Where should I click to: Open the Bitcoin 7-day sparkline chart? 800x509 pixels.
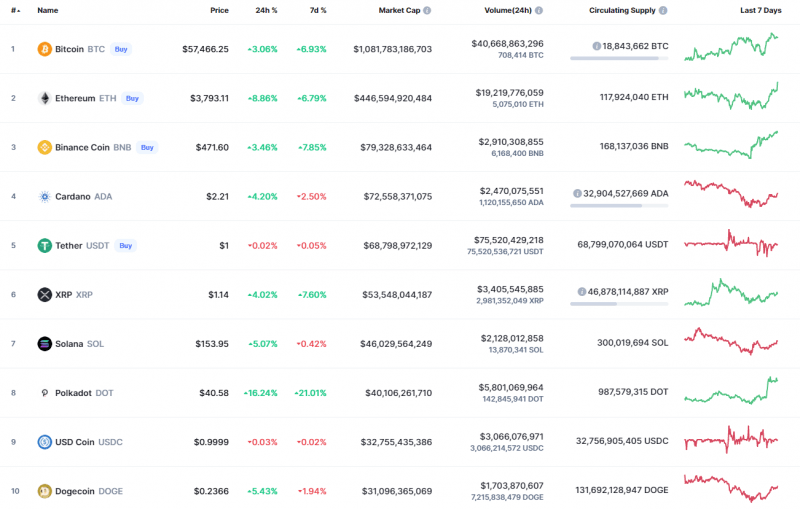[732, 49]
